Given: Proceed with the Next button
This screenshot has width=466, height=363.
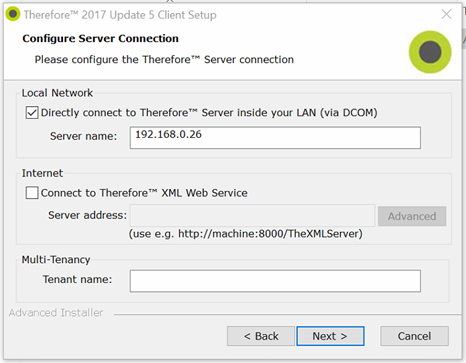Looking at the screenshot, I should 330,336.
